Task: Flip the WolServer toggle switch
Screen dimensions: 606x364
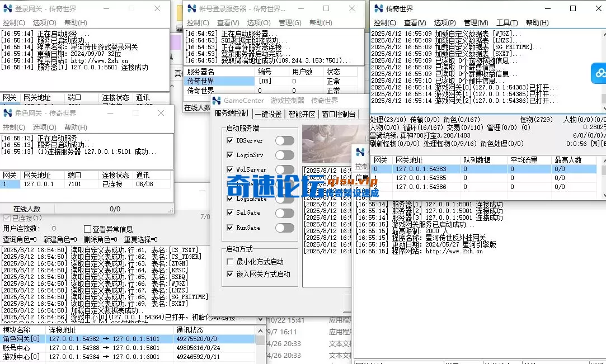Action: pos(285,169)
